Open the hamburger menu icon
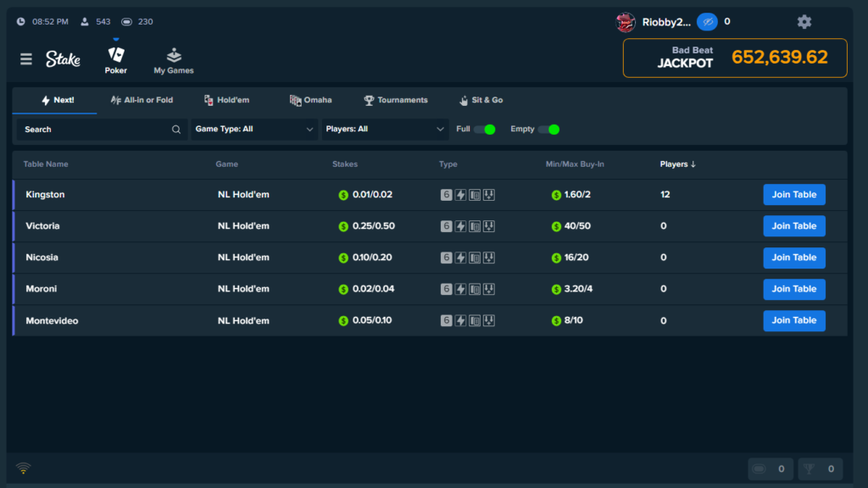Image resolution: width=868 pixels, height=488 pixels. [26, 59]
